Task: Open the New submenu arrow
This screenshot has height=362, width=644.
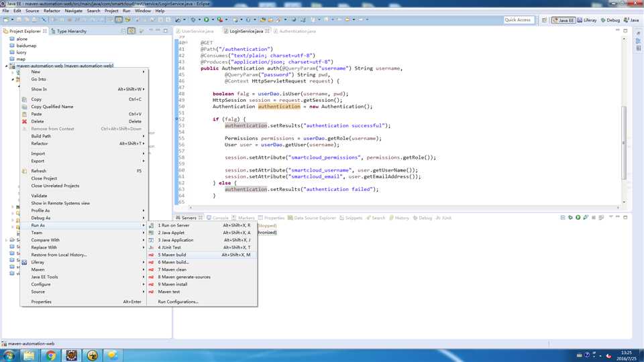Action: tap(144, 72)
